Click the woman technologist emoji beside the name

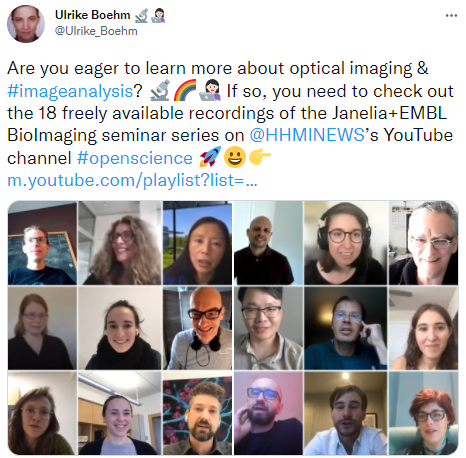tap(158, 15)
